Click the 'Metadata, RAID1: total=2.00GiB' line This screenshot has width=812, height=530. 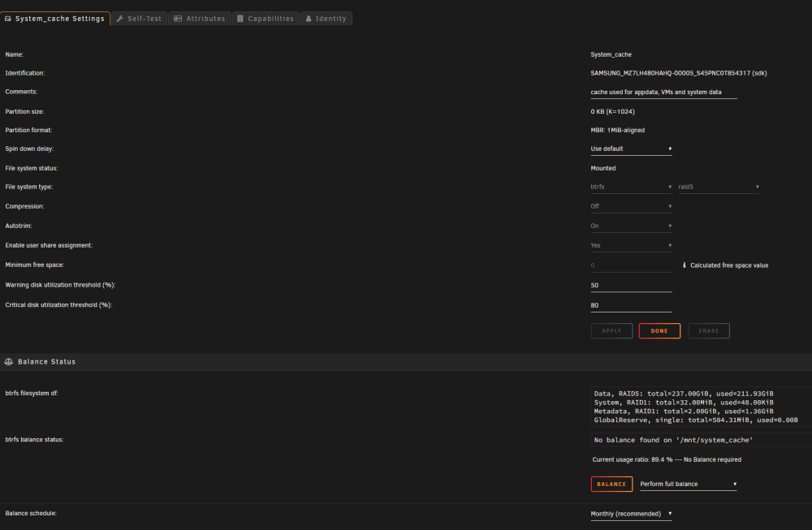(x=684, y=412)
